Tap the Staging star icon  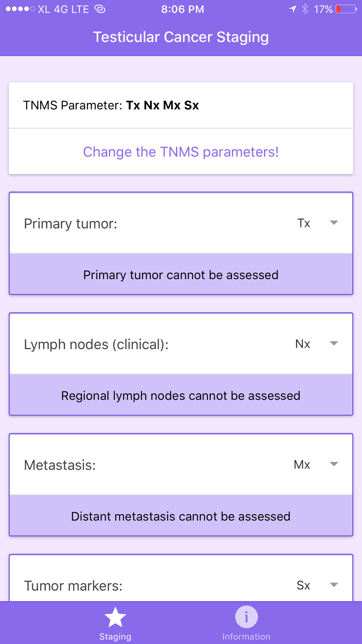115,617
